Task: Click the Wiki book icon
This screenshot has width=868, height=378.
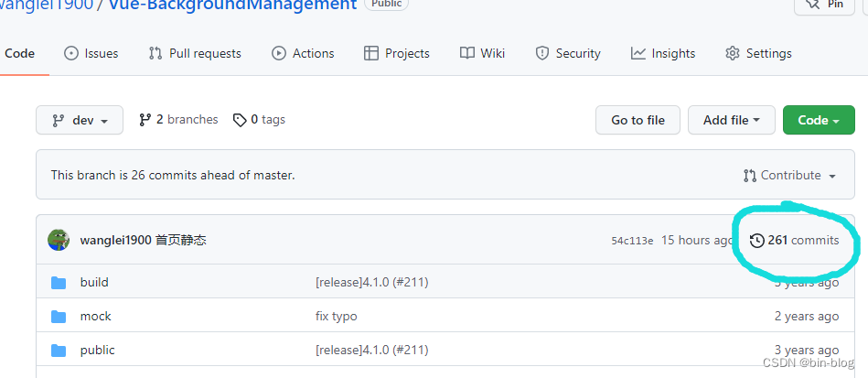Action: [x=467, y=54]
